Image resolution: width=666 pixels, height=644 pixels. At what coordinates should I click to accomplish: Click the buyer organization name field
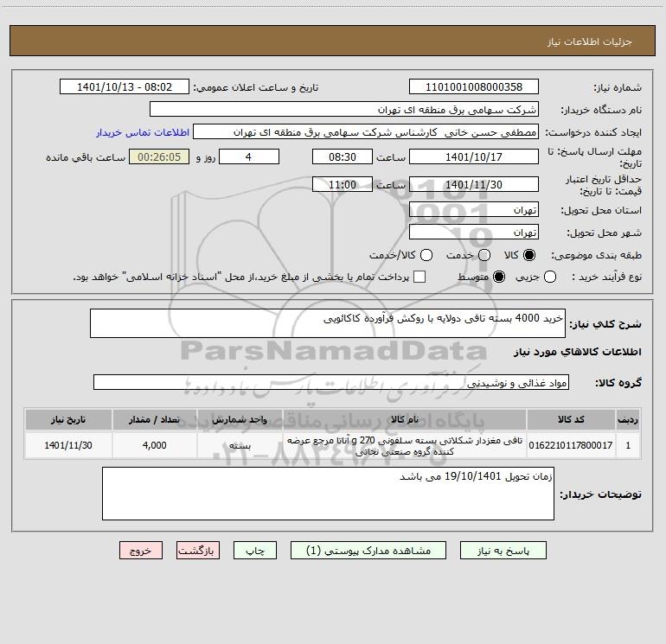pos(344,109)
